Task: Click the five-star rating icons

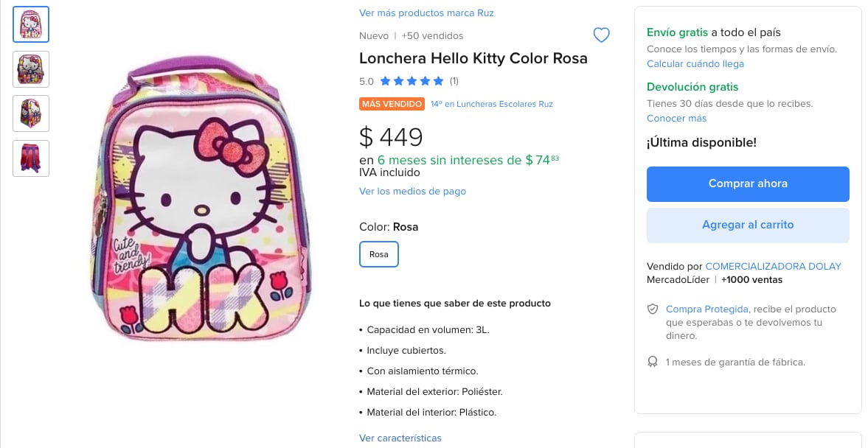Action: [x=412, y=81]
